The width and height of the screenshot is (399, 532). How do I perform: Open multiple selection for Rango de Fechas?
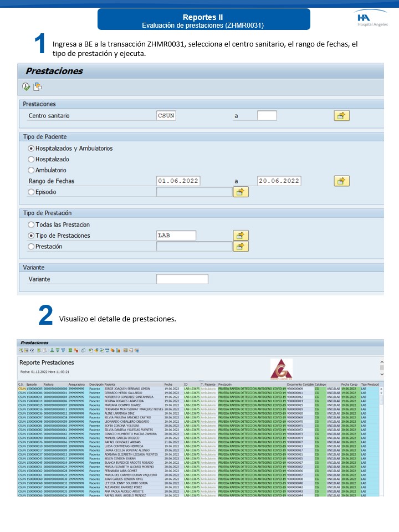click(341, 181)
